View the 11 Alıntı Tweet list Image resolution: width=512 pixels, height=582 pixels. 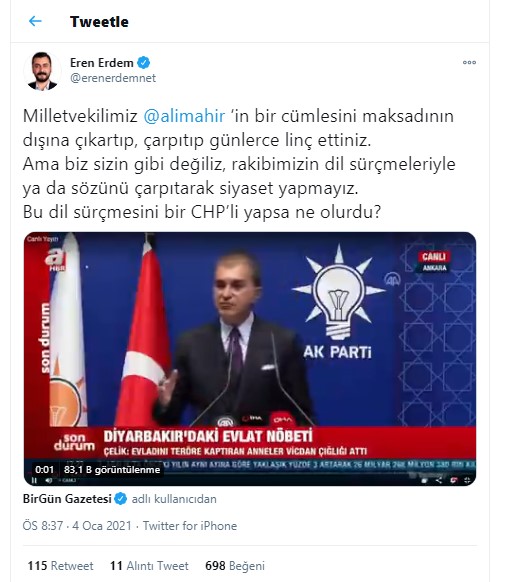click(149, 566)
